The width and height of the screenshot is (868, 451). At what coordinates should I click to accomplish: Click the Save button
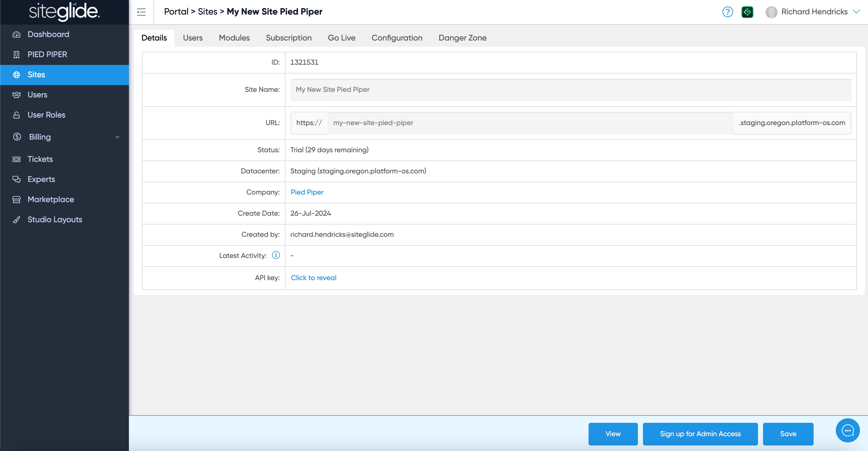788,434
